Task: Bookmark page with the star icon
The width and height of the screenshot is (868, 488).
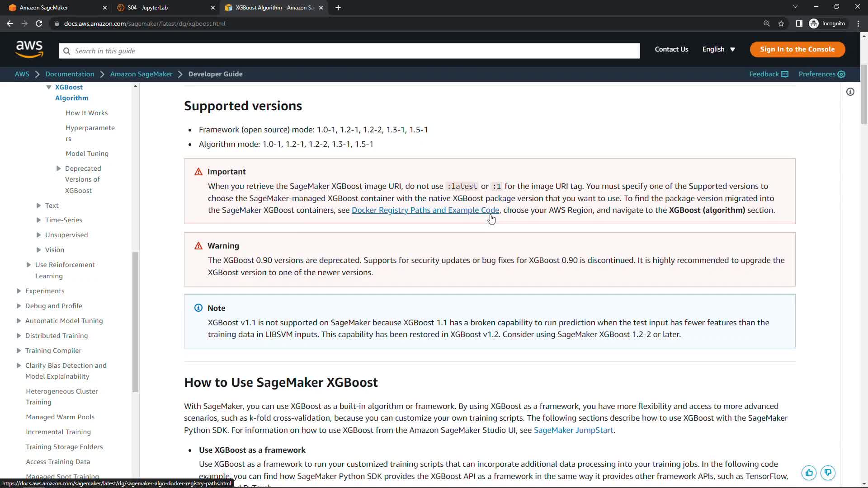Action: (x=781, y=23)
